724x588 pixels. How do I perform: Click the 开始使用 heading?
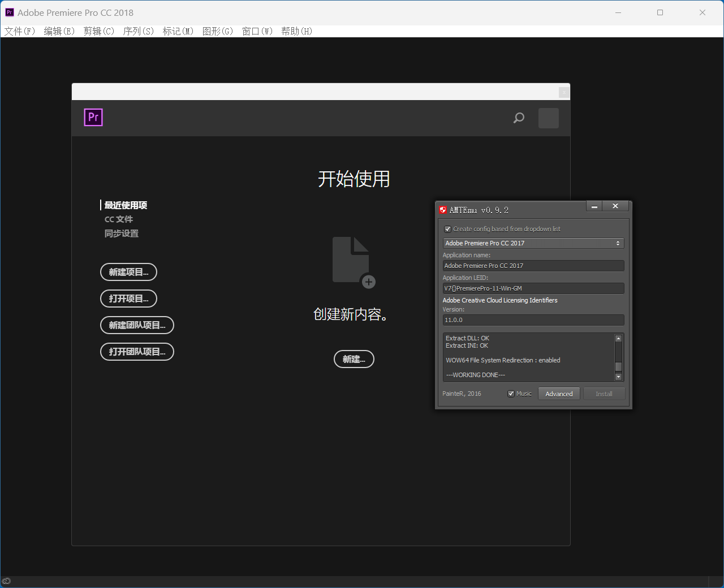354,179
